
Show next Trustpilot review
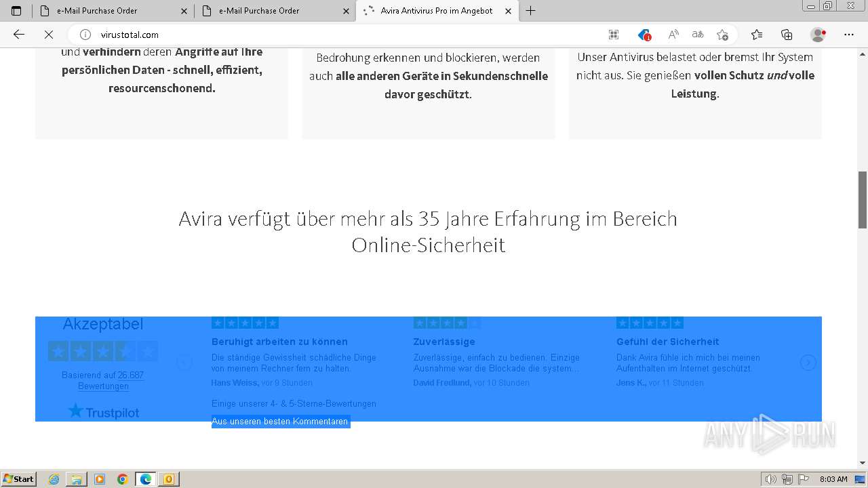(x=808, y=363)
